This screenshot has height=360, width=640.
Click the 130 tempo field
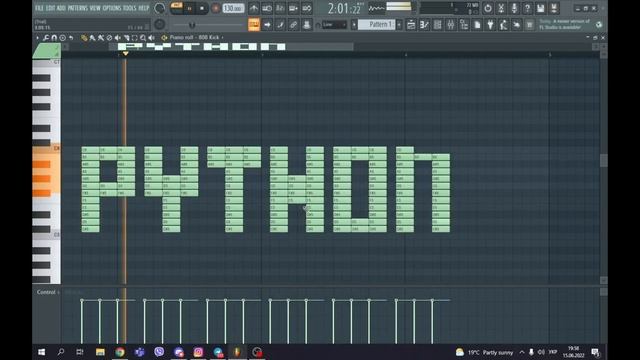[x=233, y=8]
